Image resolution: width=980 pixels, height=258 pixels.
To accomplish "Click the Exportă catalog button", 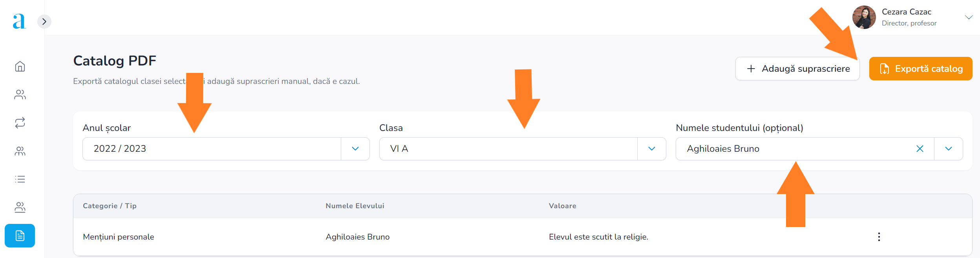I will pos(920,69).
